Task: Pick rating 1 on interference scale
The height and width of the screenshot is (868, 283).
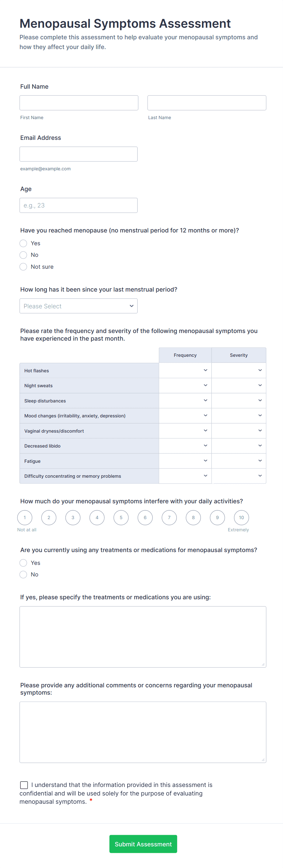Action: pos(25,518)
